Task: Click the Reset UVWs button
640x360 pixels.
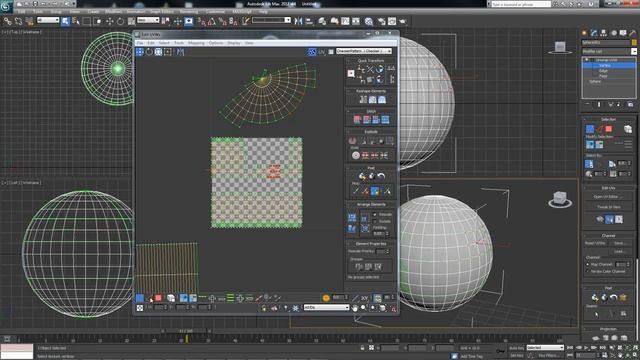Action: [595, 243]
